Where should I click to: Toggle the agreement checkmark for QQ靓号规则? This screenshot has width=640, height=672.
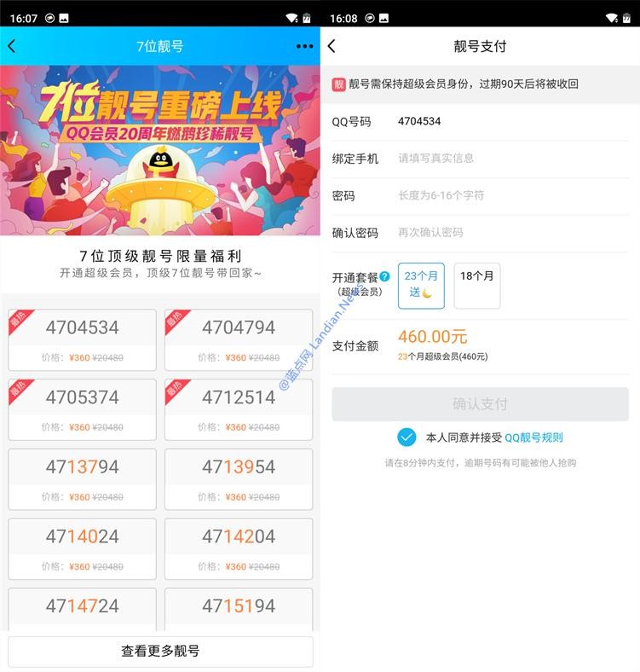[x=406, y=437]
